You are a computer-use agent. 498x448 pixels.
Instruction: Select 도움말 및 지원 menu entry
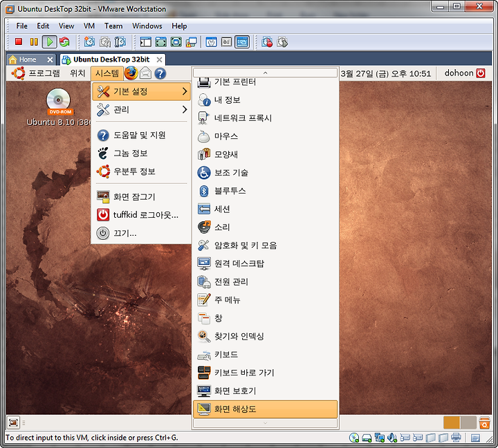141,136
